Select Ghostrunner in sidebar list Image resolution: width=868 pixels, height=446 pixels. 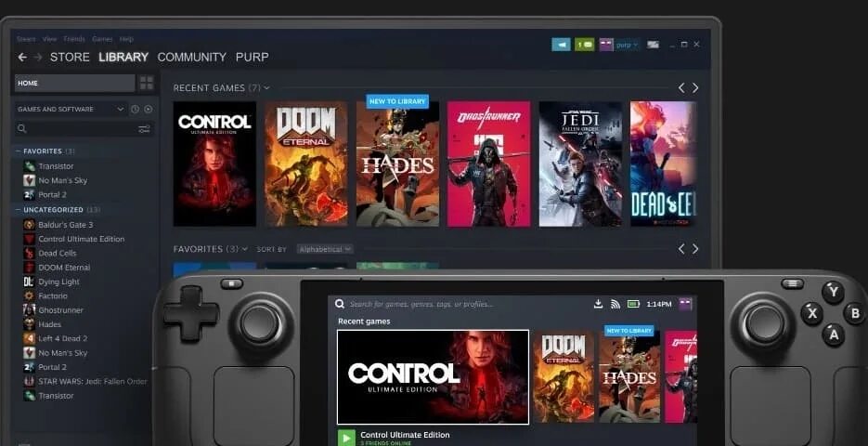(60, 310)
